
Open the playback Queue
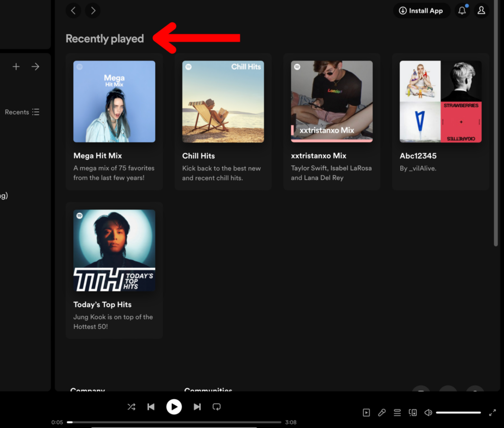(397, 412)
